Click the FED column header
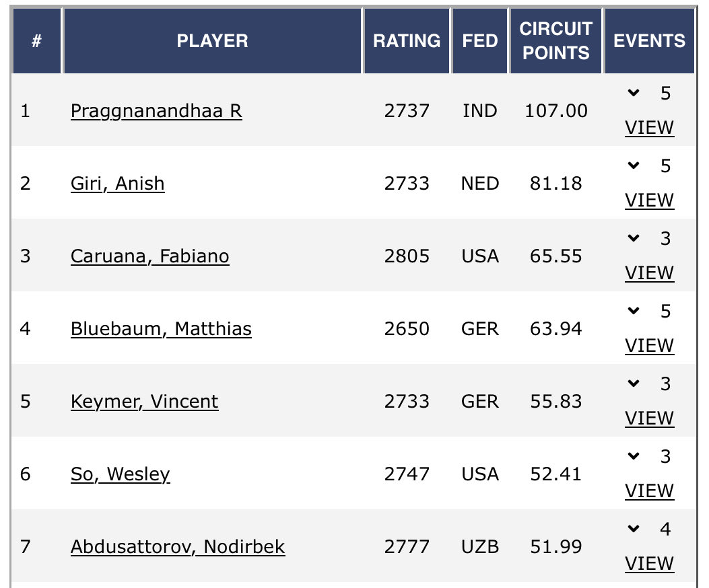This screenshot has height=588, width=709. tap(480, 40)
